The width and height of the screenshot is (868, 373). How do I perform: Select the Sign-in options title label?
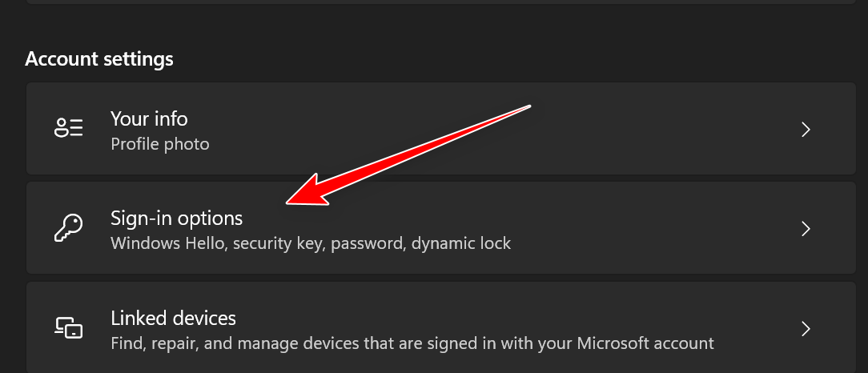point(176,218)
